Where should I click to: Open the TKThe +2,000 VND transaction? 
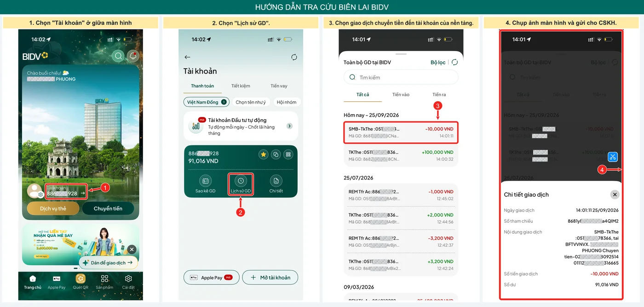[401, 218]
